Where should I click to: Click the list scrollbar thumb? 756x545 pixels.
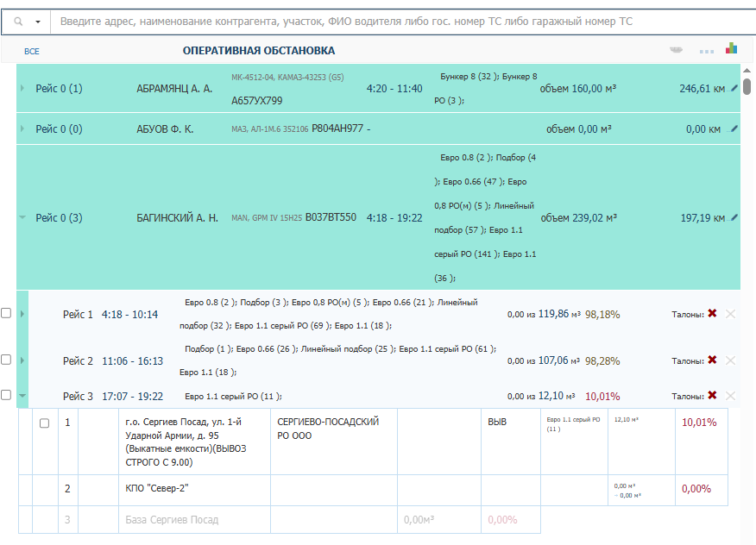[x=747, y=86]
